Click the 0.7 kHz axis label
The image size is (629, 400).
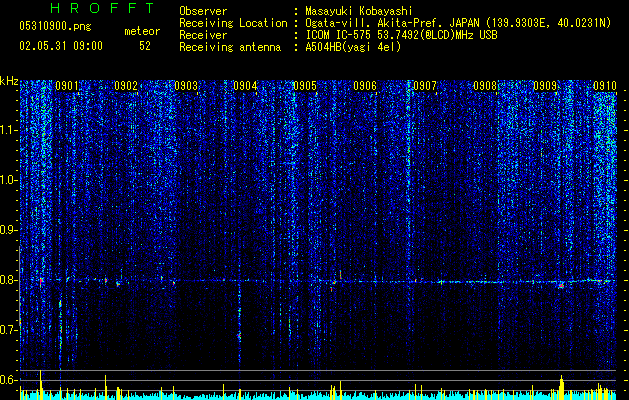click(x=9, y=330)
